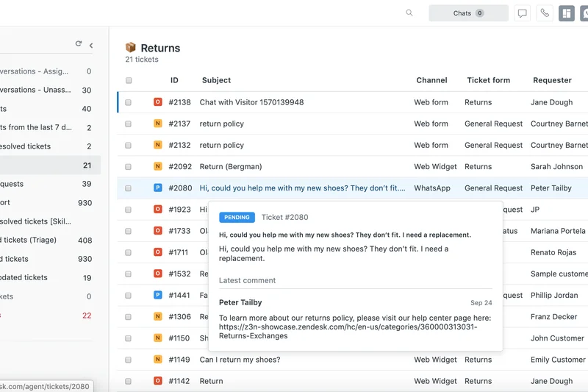Viewport: 588px width, 392px height.
Task: Collapse the views sidebar with the chevron
Action: tap(91, 45)
